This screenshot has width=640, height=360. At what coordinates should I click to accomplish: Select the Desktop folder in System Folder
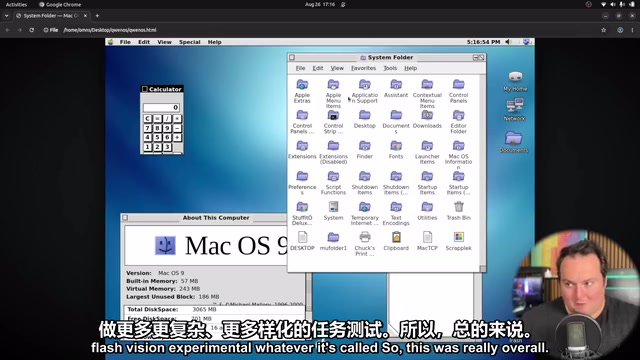click(364, 116)
